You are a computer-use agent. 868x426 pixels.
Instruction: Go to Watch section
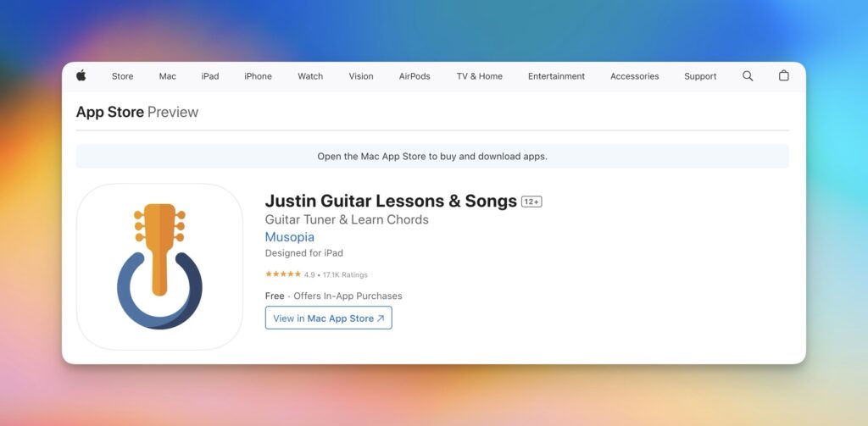click(x=310, y=76)
